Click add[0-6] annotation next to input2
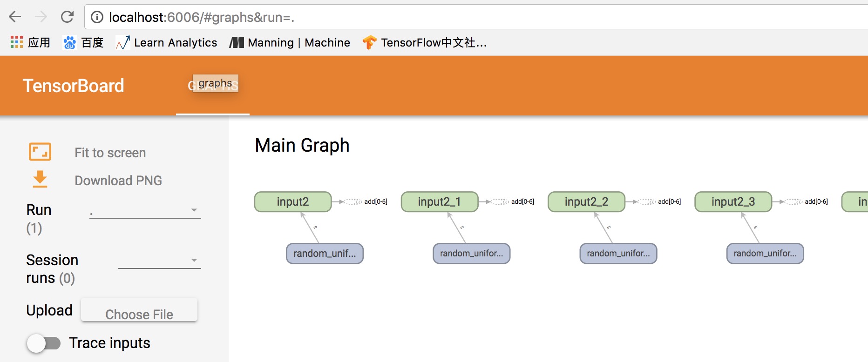868x362 pixels. tap(376, 201)
